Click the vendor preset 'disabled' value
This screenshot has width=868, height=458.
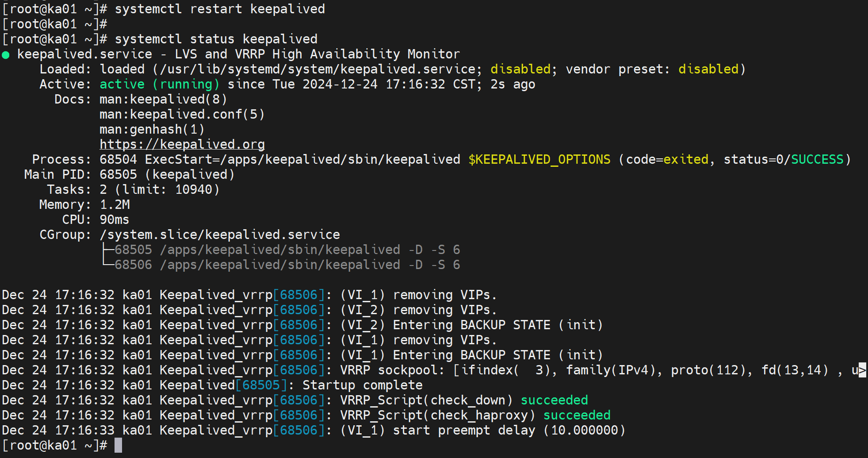coord(708,69)
